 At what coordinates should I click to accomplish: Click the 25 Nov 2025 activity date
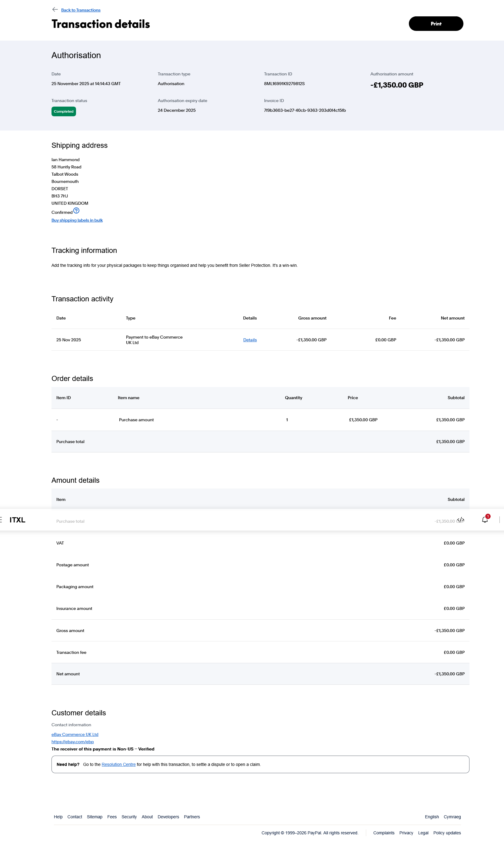69,340
